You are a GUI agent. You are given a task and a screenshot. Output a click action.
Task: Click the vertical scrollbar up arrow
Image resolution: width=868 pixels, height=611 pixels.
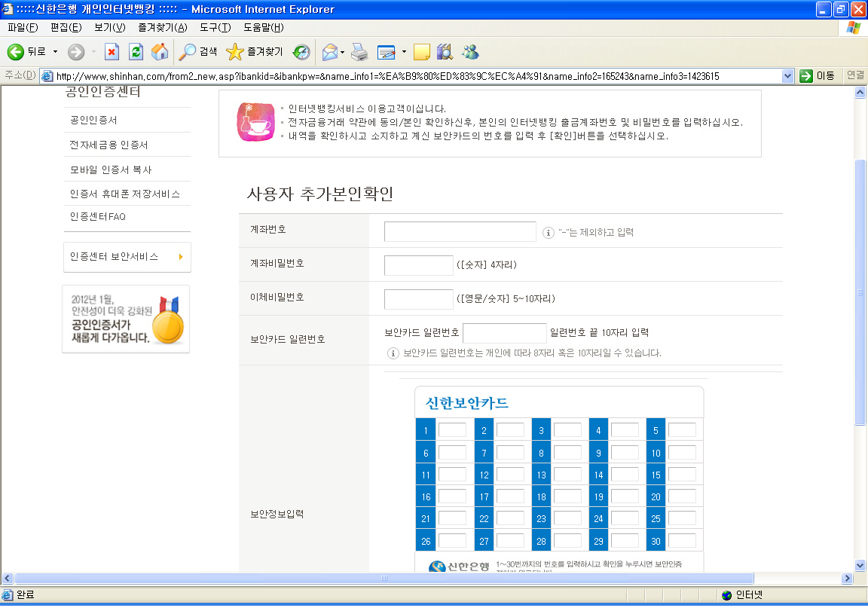point(860,93)
